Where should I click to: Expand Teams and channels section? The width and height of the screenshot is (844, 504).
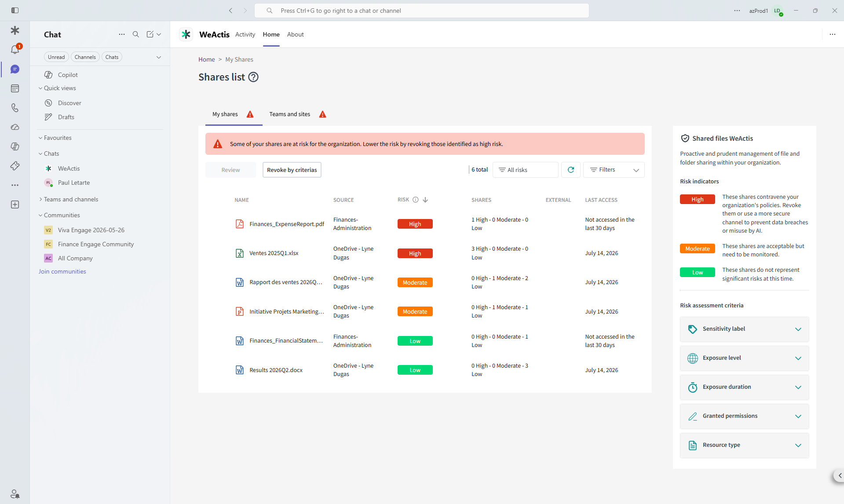(x=69, y=199)
